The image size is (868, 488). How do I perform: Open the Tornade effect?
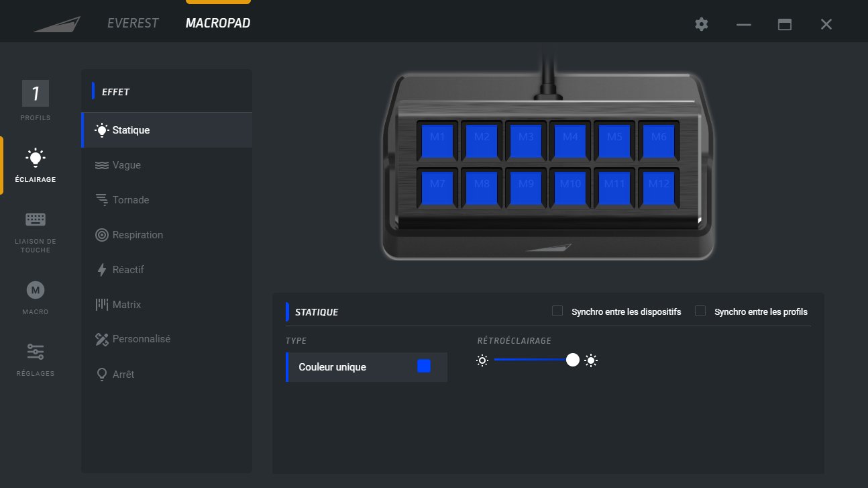pos(131,199)
